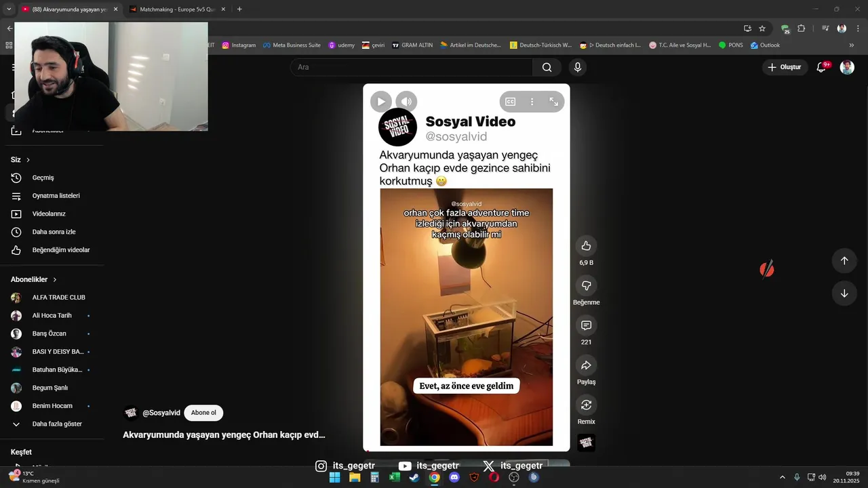Viewport: 868px width, 488px height.
Task: Open the Sosyal Video sound thumbnail
Action: 587,443
